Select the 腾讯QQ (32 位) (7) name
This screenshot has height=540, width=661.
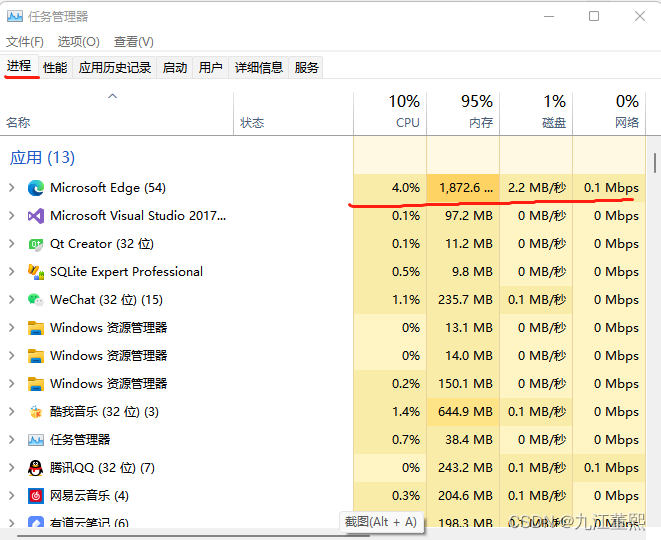point(102,468)
